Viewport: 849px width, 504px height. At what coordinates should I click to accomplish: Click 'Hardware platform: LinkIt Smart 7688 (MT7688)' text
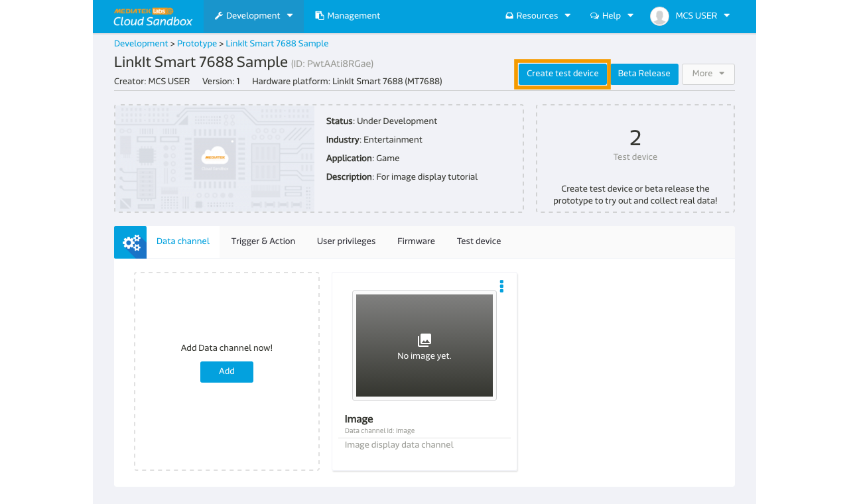[x=347, y=82]
